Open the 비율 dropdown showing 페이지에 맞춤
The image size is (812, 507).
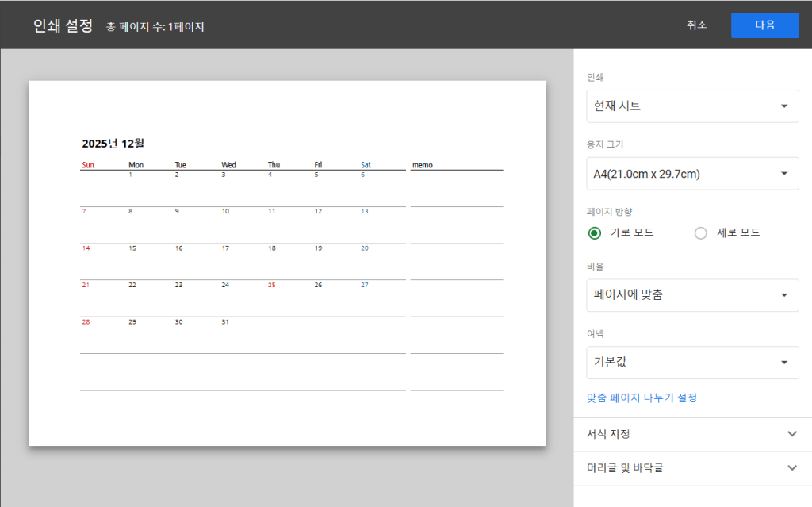click(691, 295)
